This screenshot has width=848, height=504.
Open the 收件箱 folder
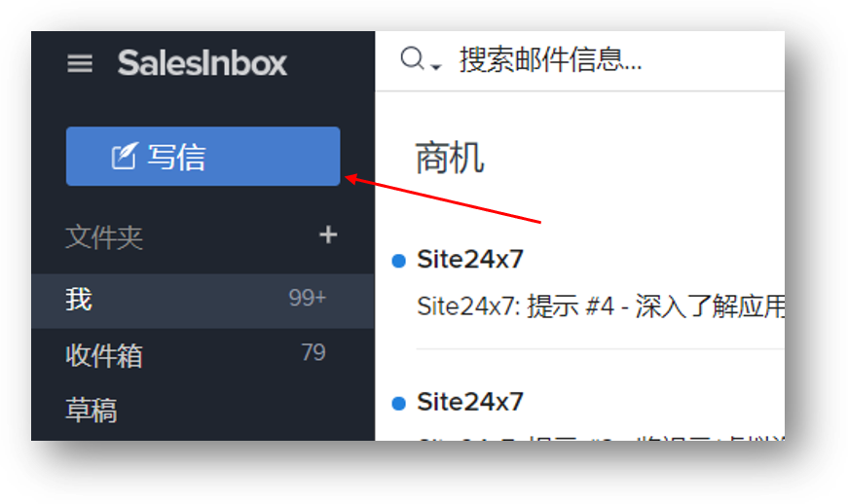(x=203, y=355)
